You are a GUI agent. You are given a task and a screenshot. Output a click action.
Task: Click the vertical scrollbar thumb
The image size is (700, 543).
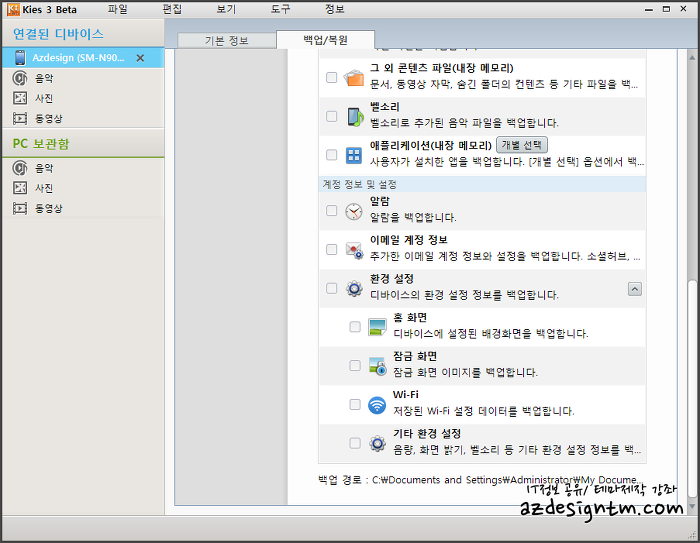click(692, 388)
